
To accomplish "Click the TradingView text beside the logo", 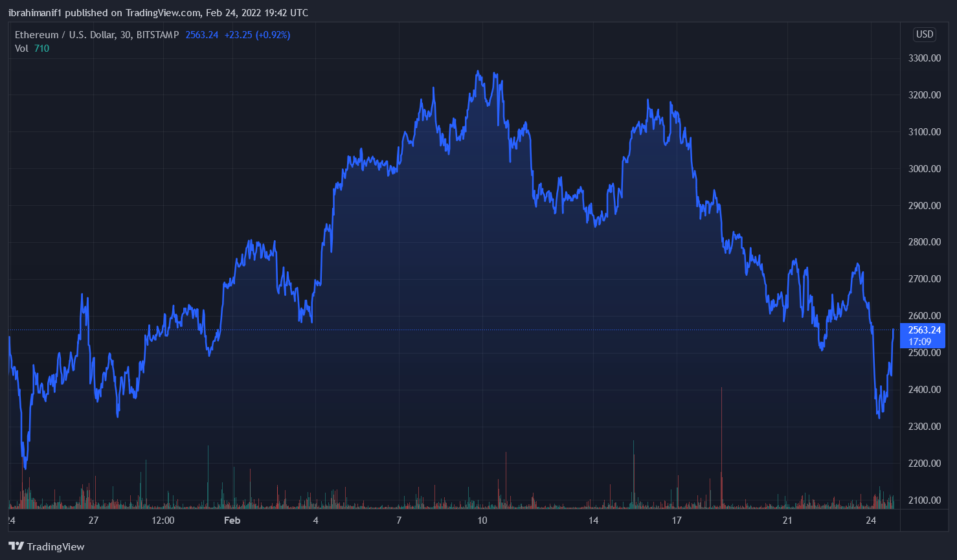I will 56,547.
